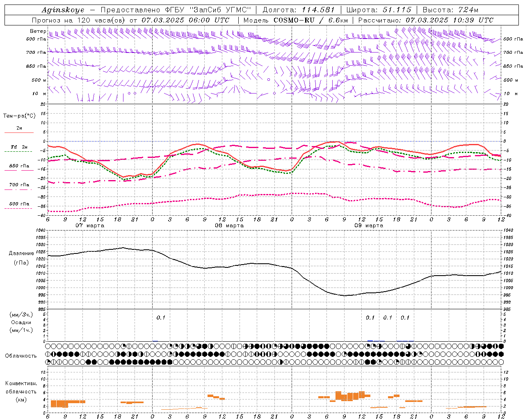Click the 700 гПа temperature legend label
The width and height of the screenshot is (525, 420).
click(x=19, y=185)
